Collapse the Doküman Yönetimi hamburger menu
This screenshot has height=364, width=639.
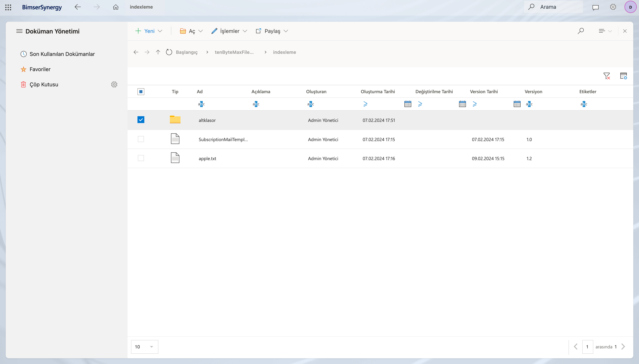(19, 31)
